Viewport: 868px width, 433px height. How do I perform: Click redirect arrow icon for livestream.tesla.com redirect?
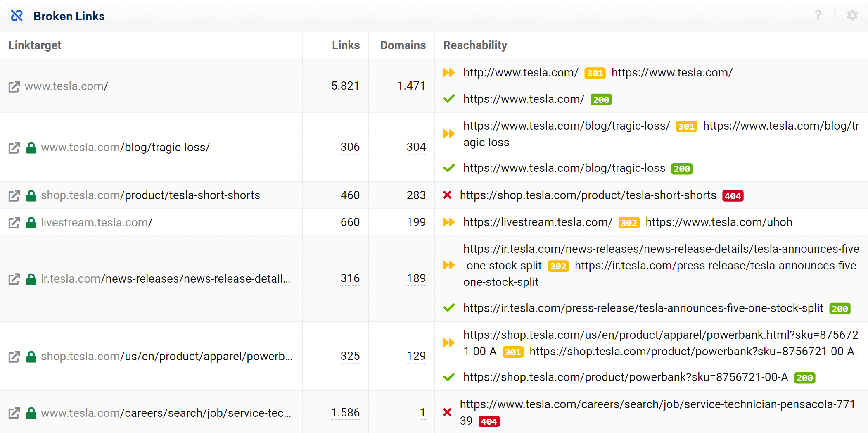[x=449, y=222]
